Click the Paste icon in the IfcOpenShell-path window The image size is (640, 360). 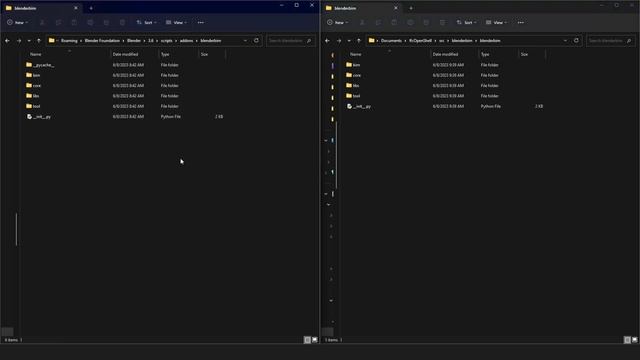394,22
